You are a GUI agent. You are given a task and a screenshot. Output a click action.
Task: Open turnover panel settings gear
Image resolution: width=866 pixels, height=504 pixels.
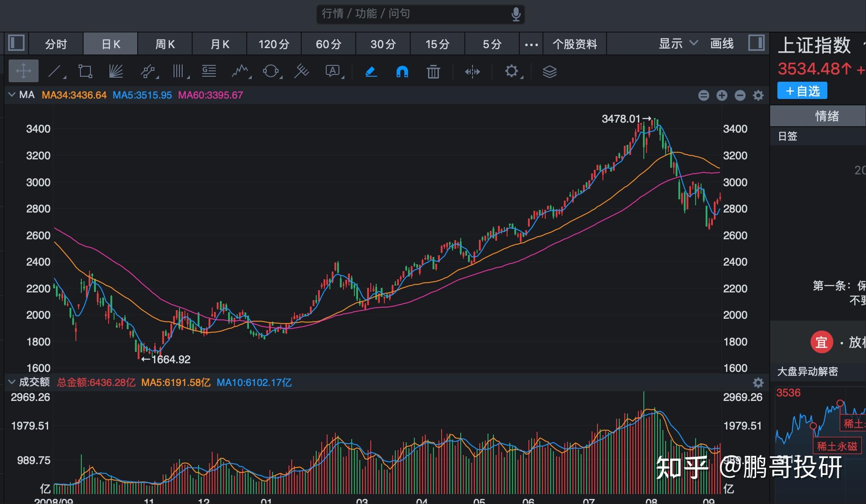point(758,383)
